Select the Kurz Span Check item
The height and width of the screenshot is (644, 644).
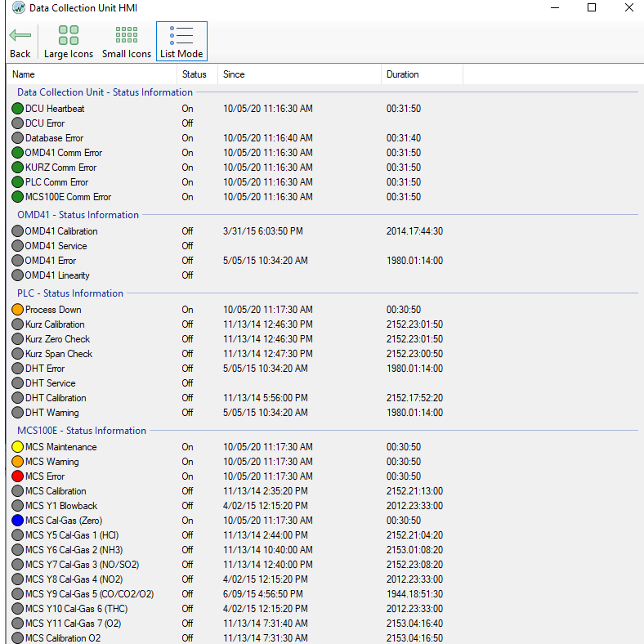tap(59, 354)
